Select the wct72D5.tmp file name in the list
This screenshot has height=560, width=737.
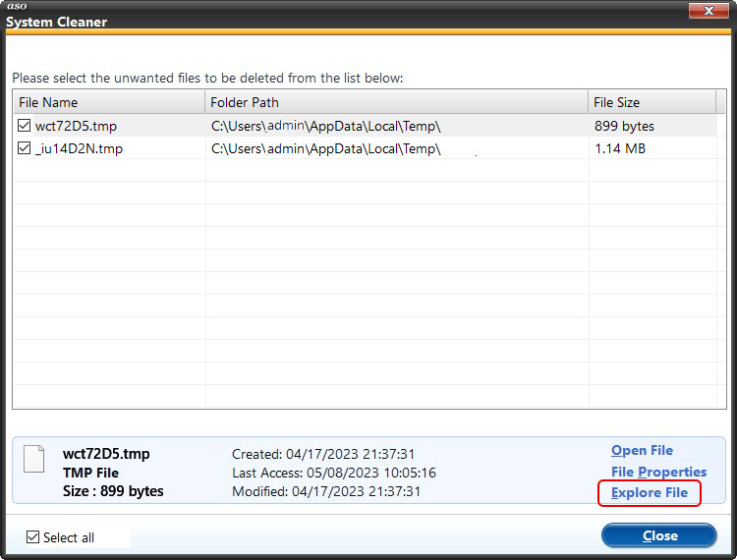[76, 126]
